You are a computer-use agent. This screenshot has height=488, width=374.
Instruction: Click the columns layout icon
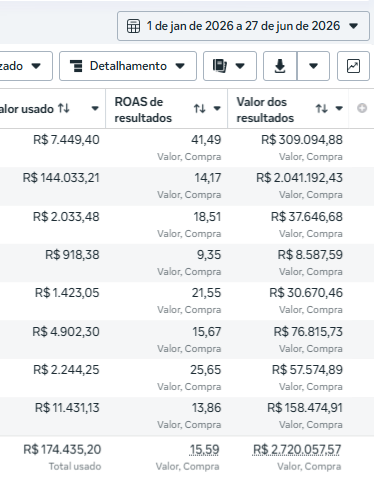pos(220,66)
